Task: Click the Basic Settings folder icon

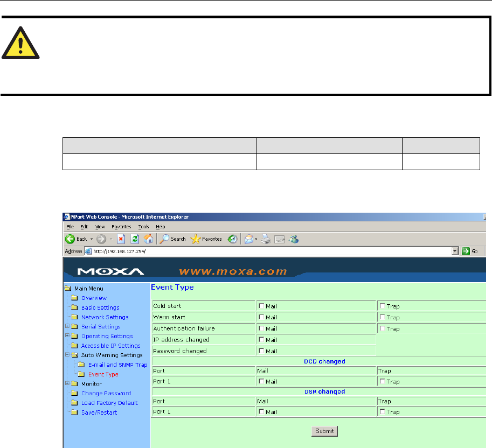Action: point(74,307)
